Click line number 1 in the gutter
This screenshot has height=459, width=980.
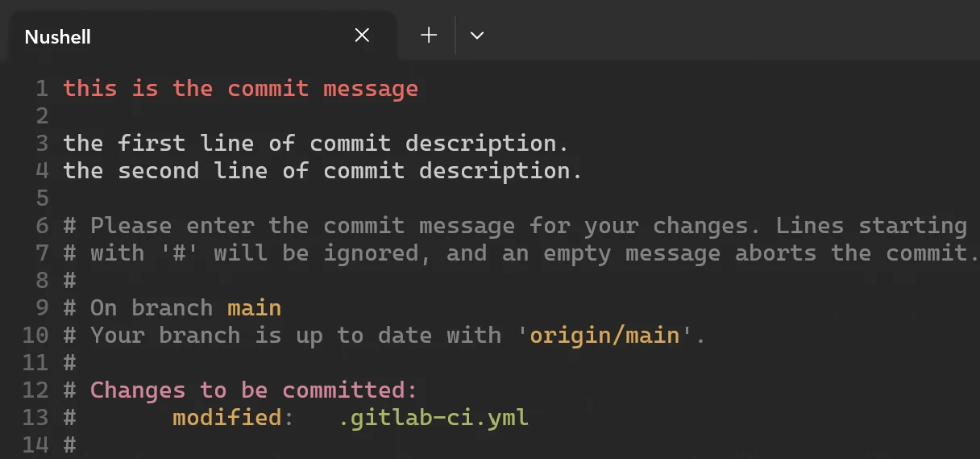(x=42, y=89)
